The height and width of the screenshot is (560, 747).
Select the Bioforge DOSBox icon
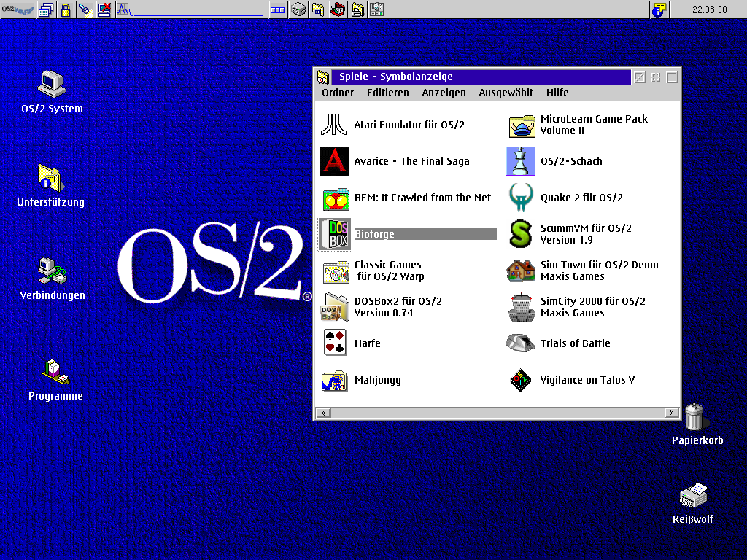point(335,234)
